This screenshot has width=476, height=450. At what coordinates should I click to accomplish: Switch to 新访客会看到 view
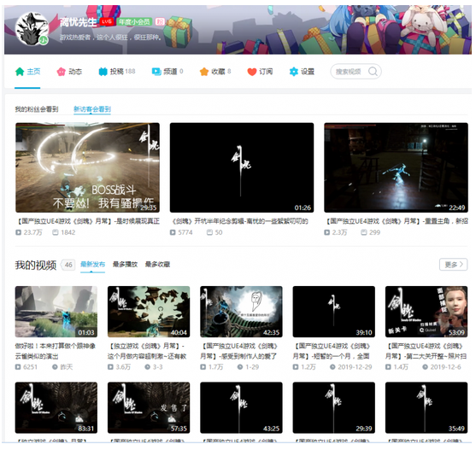point(92,109)
